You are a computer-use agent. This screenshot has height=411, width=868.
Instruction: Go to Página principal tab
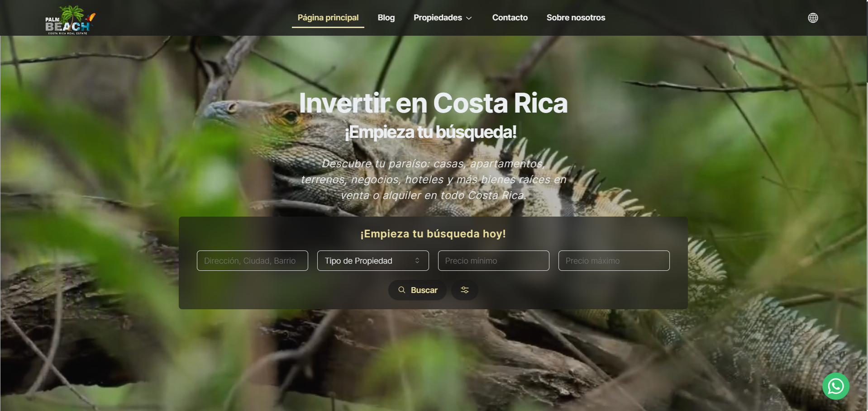pyautogui.click(x=328, y=18)
